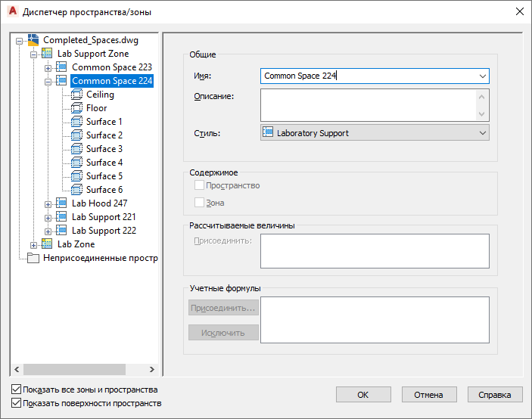532x419 pixels.
Task: Select the Common Space 223 space icon
Action: pos(61,67)
